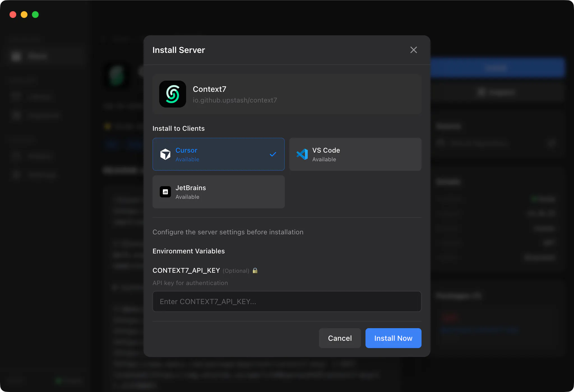Click the Install to Clients heading
Image resolution: width=574 pixels, height=392 pixels.
click(x=179, y=129)
